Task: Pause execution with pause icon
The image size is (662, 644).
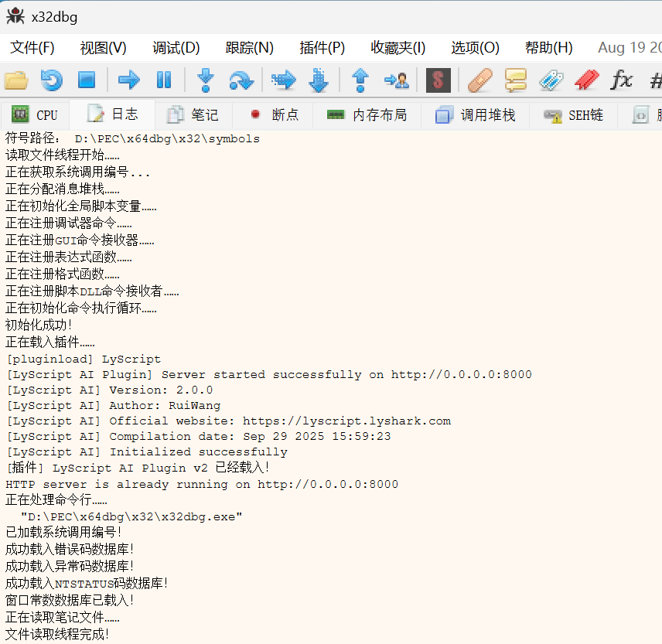Action: [164, 80]
